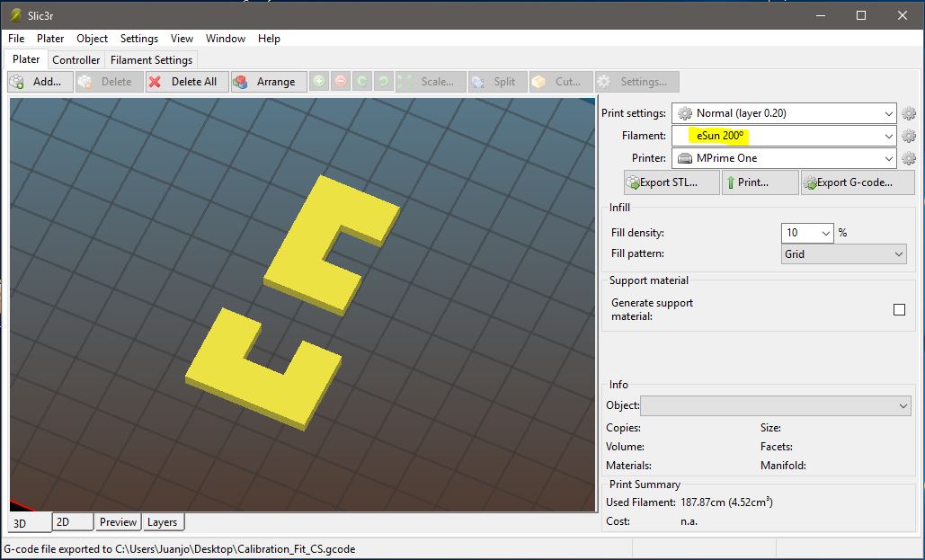Click Settings... toolbar button
Screen dimensions: 925x560
point(637,82)
